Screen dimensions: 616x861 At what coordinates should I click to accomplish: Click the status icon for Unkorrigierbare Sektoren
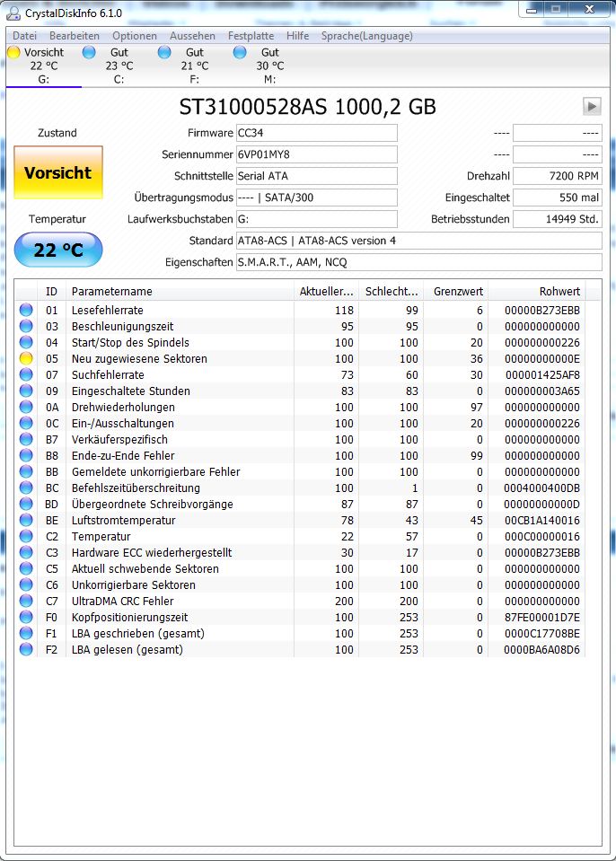pos(26,584)
